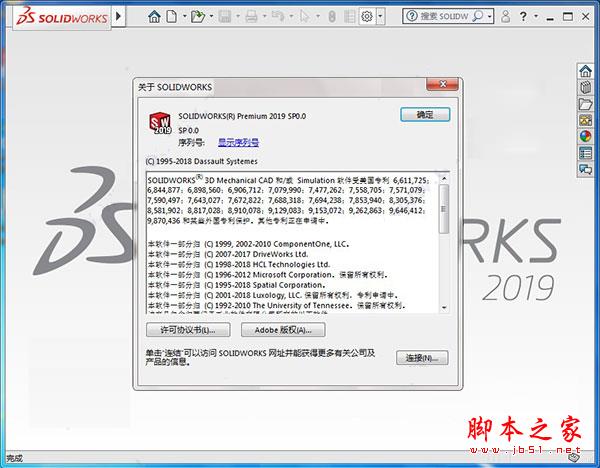Click the New document icon

[172, 16]
